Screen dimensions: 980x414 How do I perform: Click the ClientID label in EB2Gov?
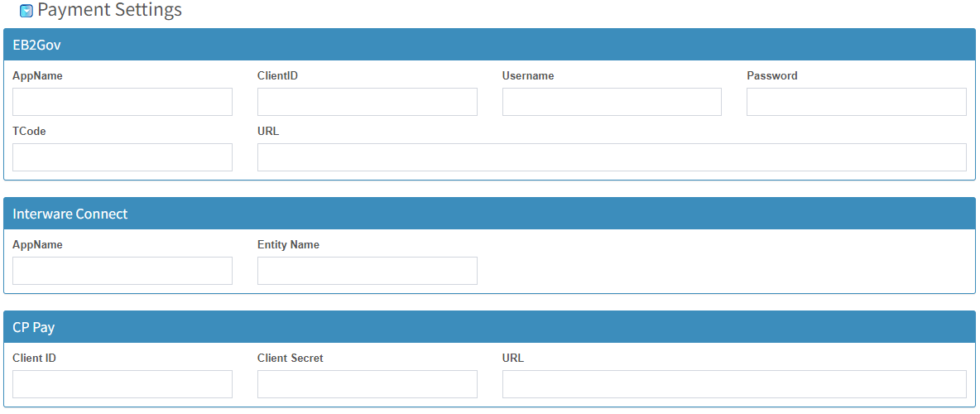277,75
